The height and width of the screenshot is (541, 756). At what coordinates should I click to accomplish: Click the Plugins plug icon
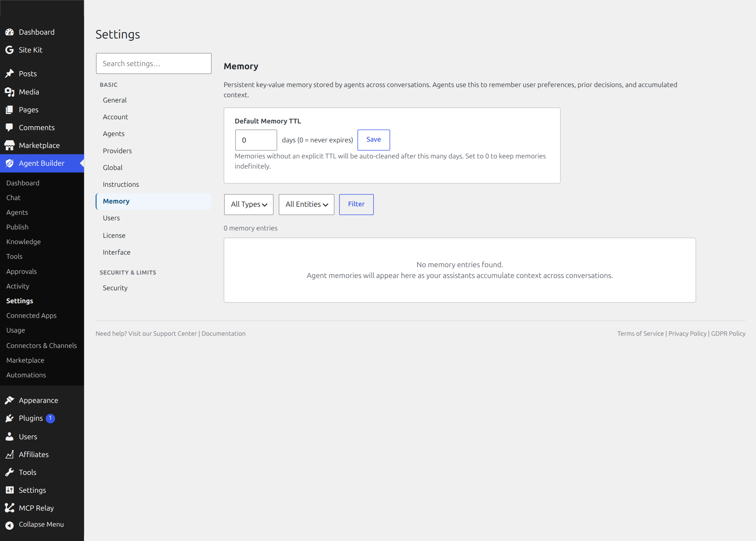[x=9, y=418]
